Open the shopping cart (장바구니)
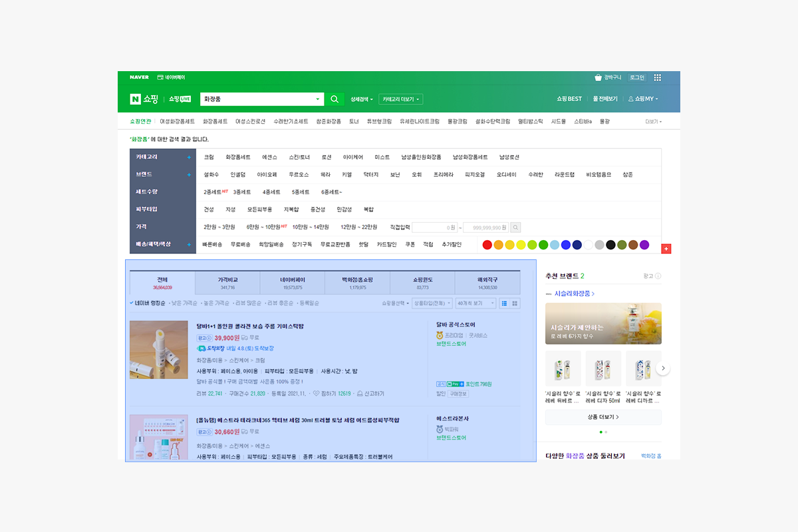Image resolution: width=798 pixels, height=532 pixels. coord(608,77)
